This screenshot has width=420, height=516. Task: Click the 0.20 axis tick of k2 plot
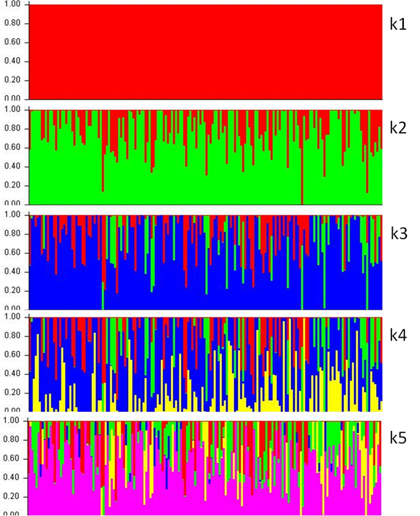click(12, 185)
